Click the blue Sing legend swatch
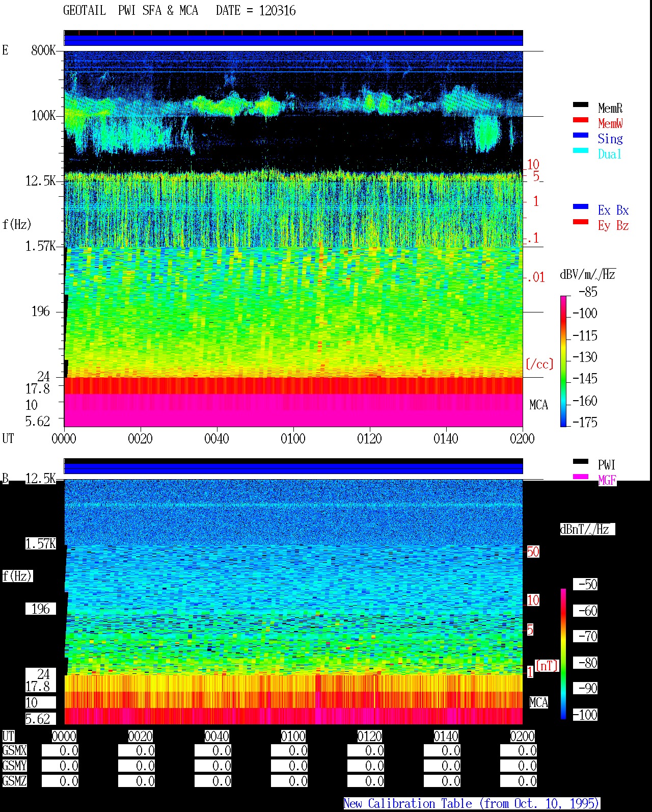The height and width of the screenshot is (812, 652). point(581,135)
